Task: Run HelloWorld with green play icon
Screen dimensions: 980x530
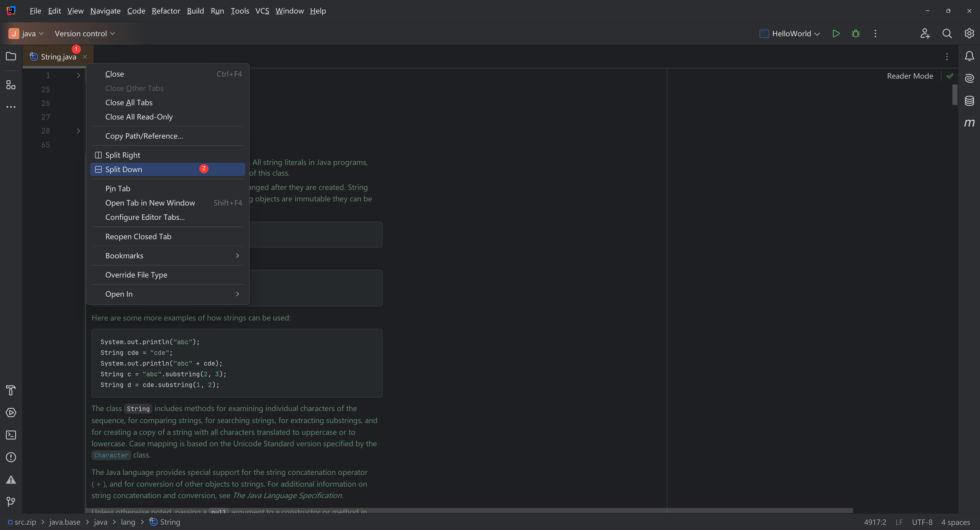Action: pos(836,33)
